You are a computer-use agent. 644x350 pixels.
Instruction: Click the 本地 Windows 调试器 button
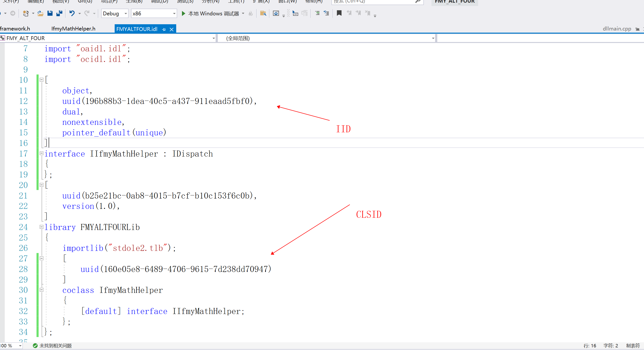[213, 13]
